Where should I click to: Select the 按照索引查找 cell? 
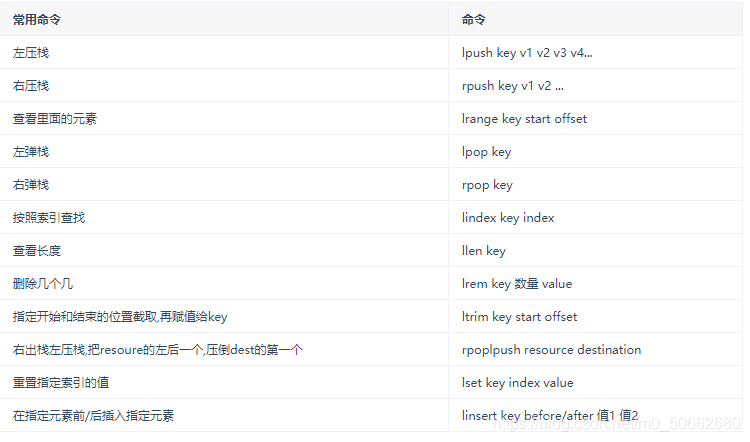pos(224,218)
